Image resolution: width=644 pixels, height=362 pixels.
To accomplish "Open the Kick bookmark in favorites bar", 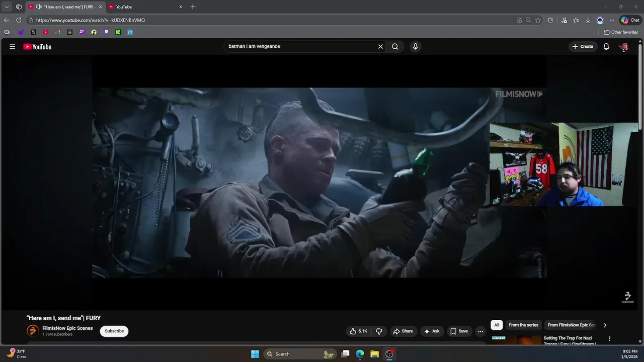I will point(118,32).
